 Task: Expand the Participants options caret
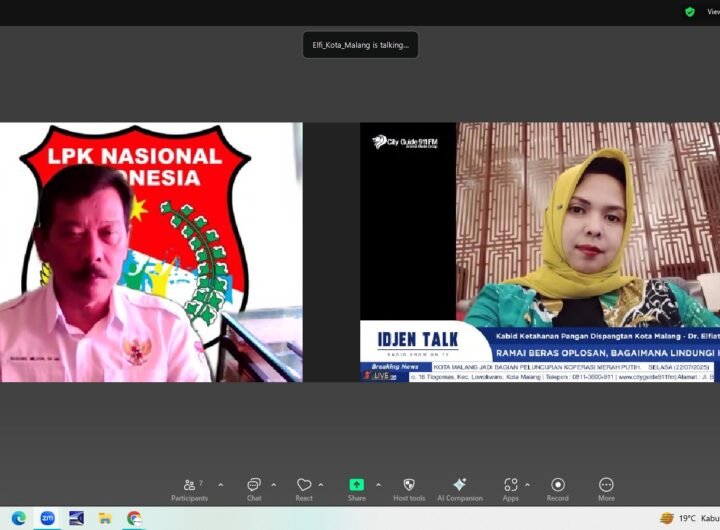click(x=221, y=485)
